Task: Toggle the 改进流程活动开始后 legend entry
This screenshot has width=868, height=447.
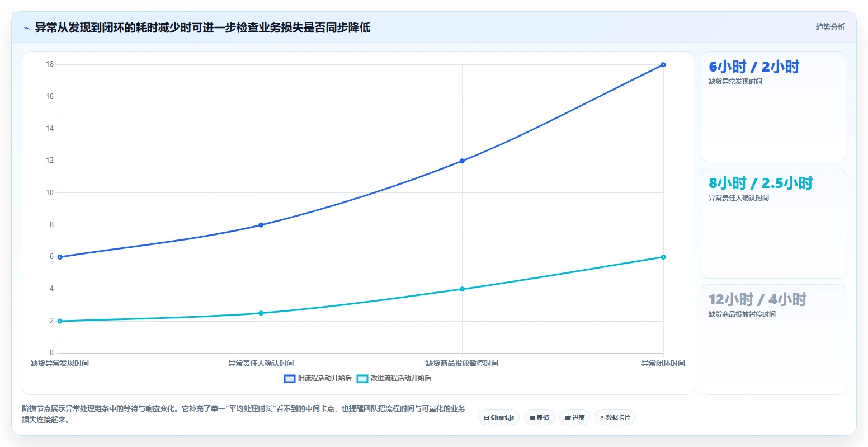Action: coord(394,378)
